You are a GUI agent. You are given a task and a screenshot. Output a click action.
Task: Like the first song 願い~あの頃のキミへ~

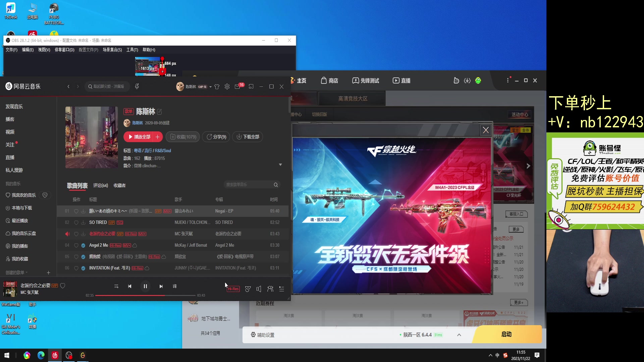(x=76, y=211)
